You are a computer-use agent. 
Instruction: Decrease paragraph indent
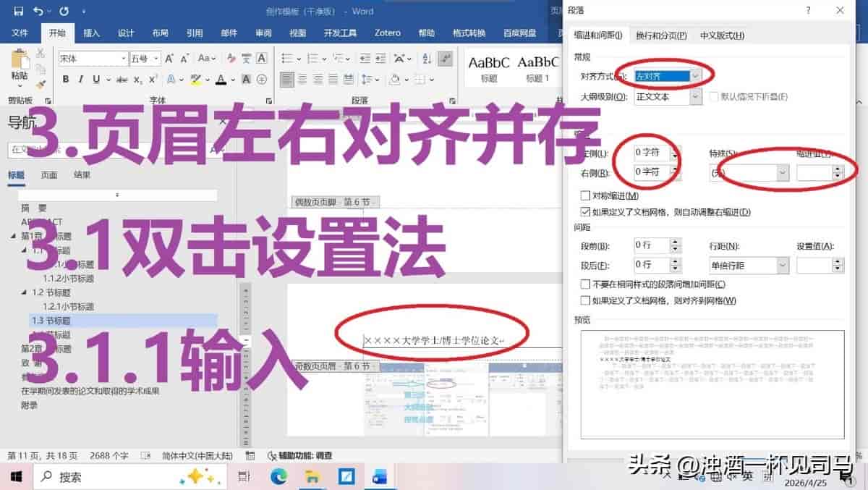click(367, 59)
